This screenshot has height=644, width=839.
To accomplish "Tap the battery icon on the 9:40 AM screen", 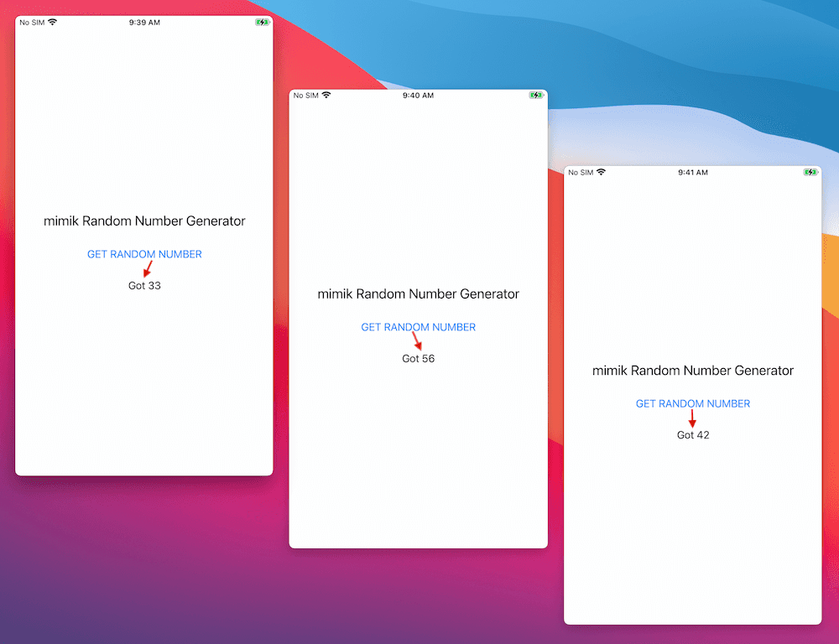I will click(535, 96).
